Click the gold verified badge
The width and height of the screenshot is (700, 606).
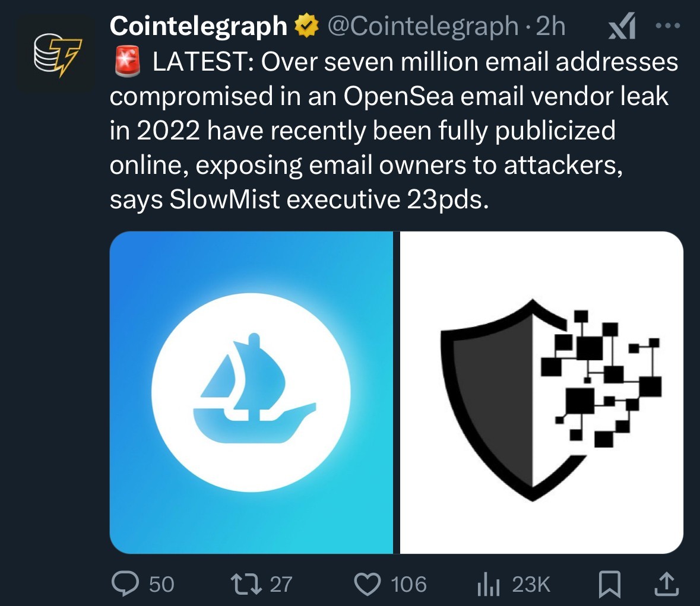click(x=307, y=26)
